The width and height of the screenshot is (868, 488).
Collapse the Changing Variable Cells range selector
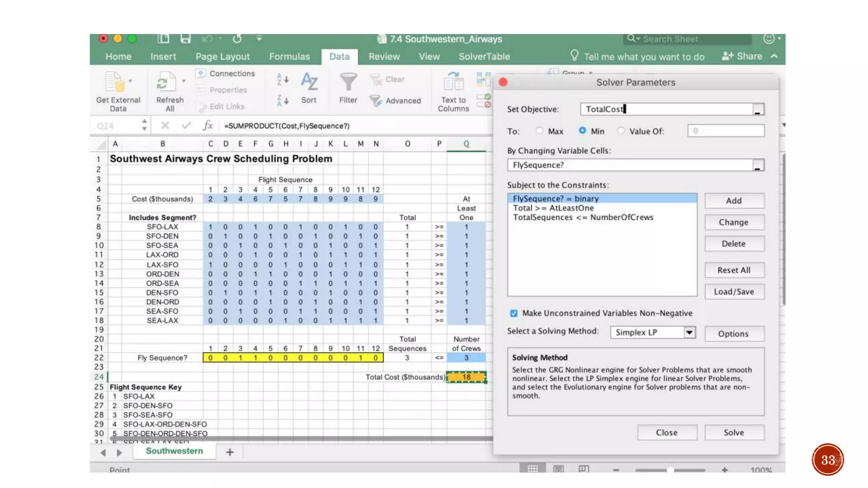pos(758,165)
